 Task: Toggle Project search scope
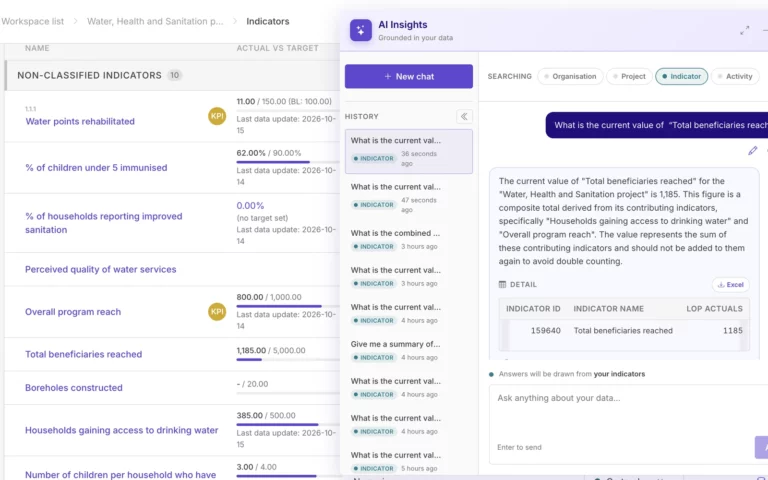(x=629, y=76)
